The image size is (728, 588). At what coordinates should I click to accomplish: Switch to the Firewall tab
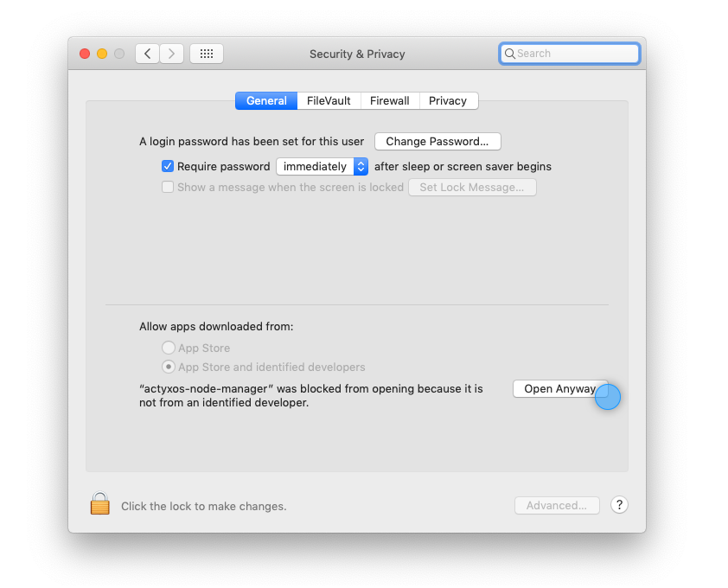click(x=389, y=101)
